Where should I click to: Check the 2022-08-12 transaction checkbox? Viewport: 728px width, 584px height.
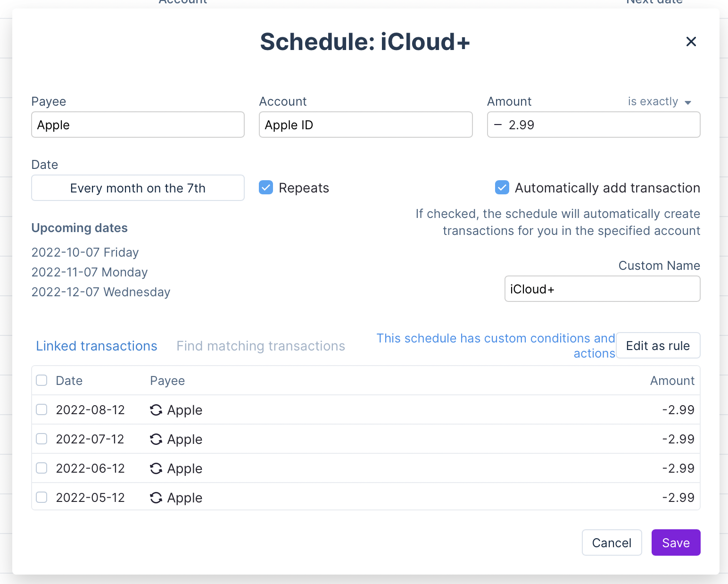point(41,409)
